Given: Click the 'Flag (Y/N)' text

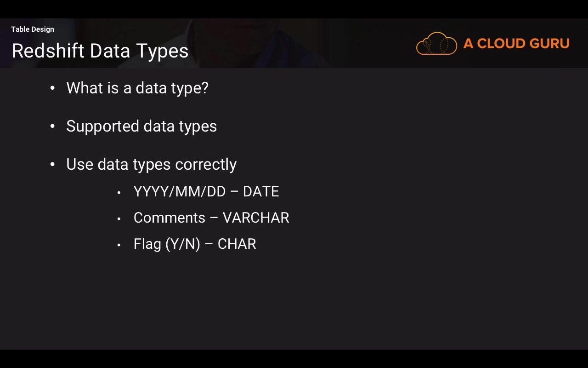Looking at the screenshot, I should (167, 244).
